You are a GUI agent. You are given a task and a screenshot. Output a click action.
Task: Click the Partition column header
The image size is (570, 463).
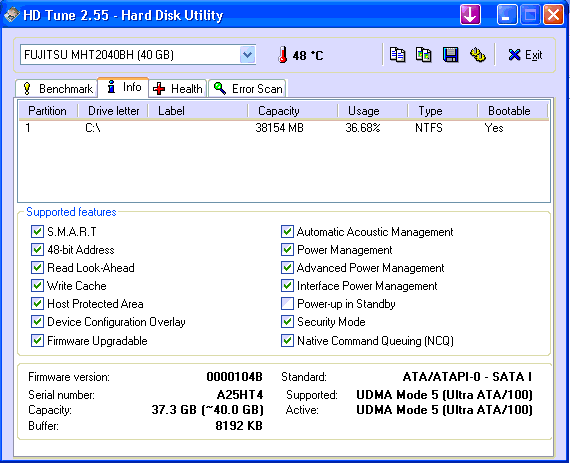[48, 110]
